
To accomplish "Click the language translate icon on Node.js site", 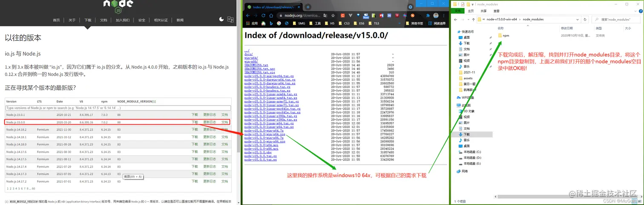I will [230, 19].
